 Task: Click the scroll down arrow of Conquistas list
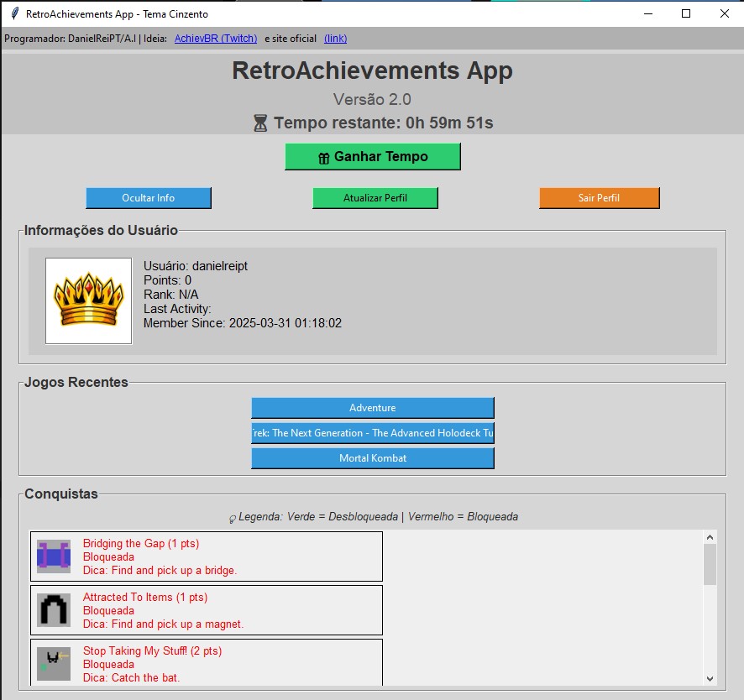click(x=710, y=679)
